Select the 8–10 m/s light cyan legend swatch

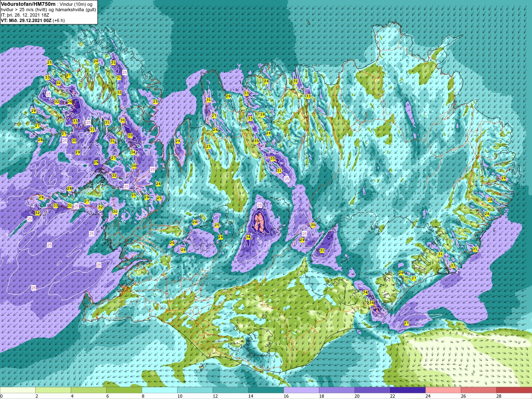click(x=160, y=390)
